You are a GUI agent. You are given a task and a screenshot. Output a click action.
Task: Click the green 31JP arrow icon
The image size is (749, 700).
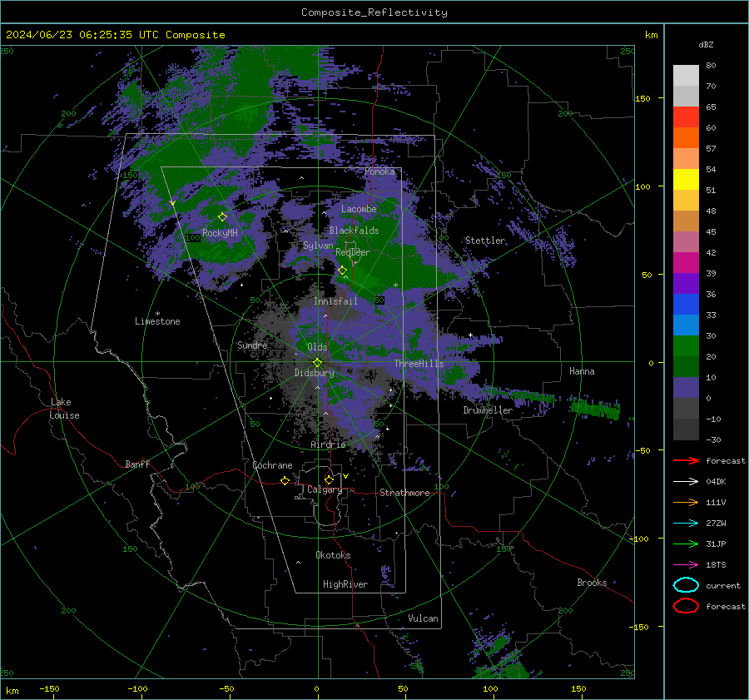686,544
